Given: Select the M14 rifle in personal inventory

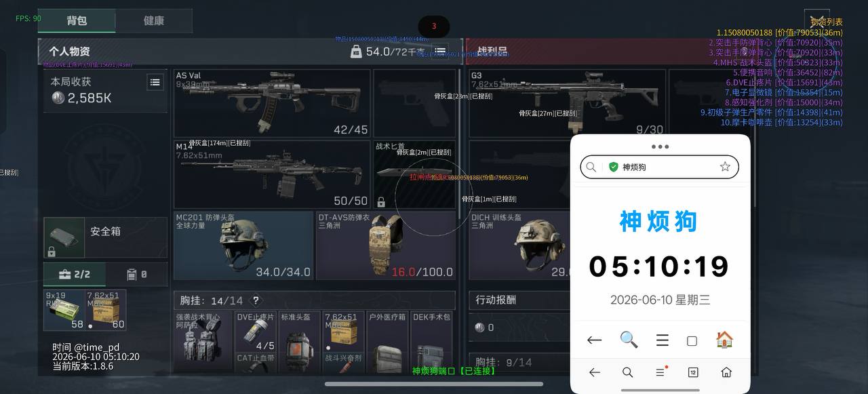Looking at the screenshot, I should click(272, 174).
